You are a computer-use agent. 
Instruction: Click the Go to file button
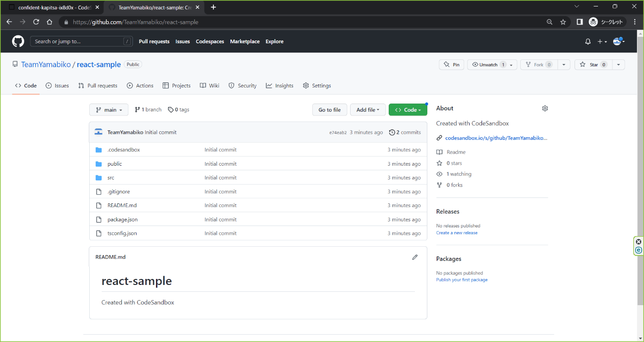point(330,110)
